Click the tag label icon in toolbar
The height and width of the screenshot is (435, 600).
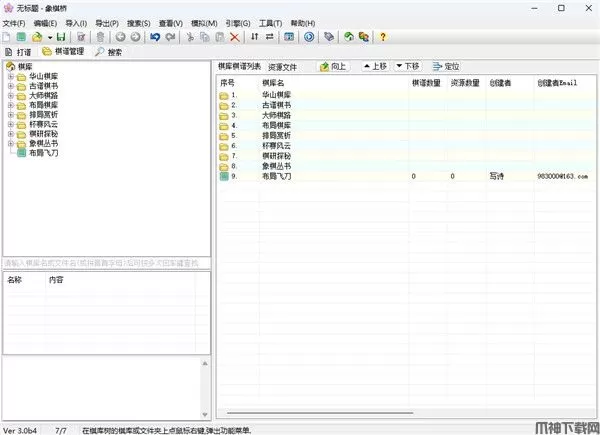tap(329, 37)
